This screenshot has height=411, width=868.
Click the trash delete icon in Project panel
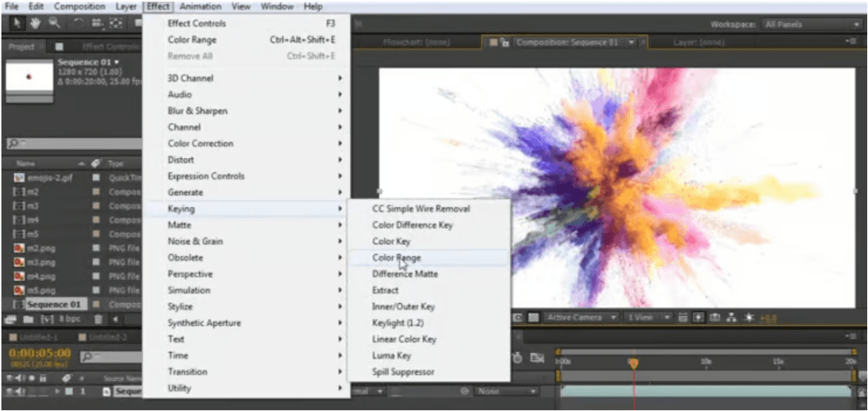[98, 319]
